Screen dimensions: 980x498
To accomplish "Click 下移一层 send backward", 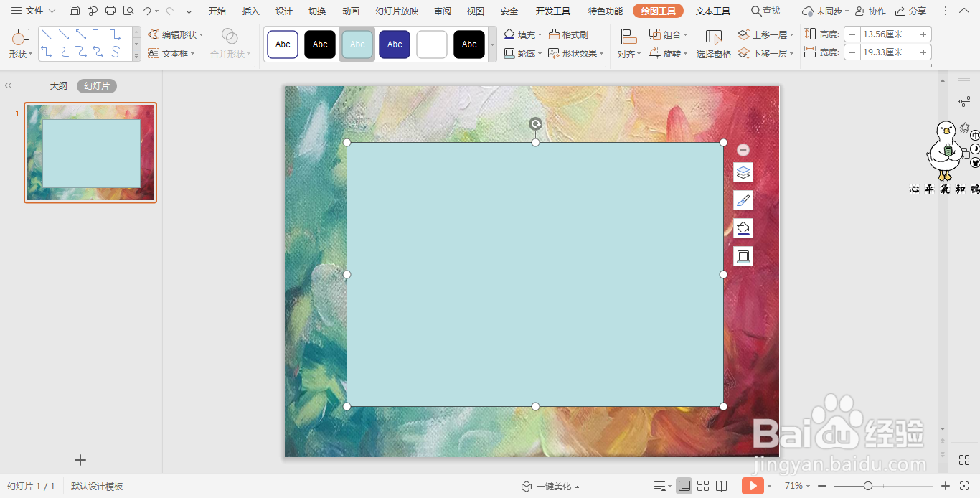I will pos(765,53).
